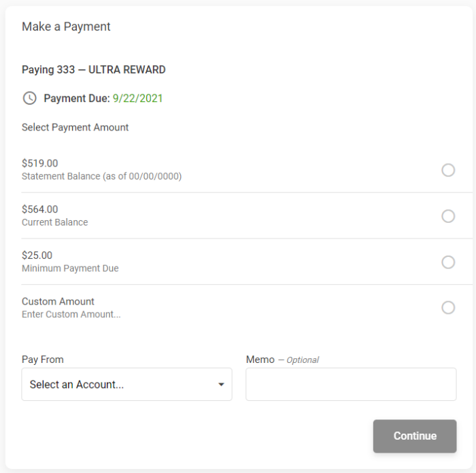Image resolution: width=476 pixels, height=473 pixels.
Task: Click the Minimum Payment Due label
Action: click(x=70, y=268)
